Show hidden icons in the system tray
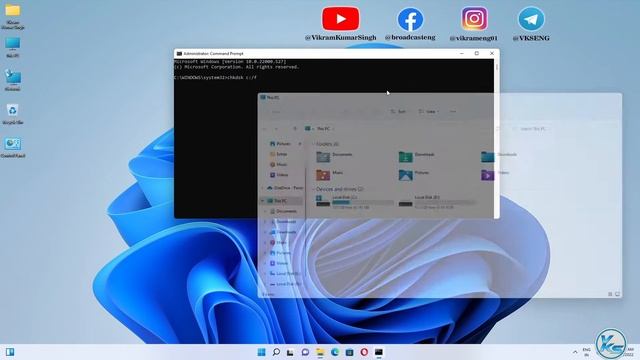The width and height of the screenshot is (640, 360). tap(575, 352)
